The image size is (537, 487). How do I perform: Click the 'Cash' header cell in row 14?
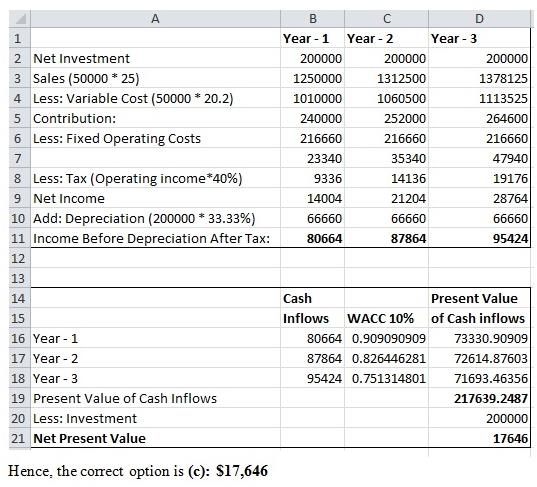click(x=312, y=298)
